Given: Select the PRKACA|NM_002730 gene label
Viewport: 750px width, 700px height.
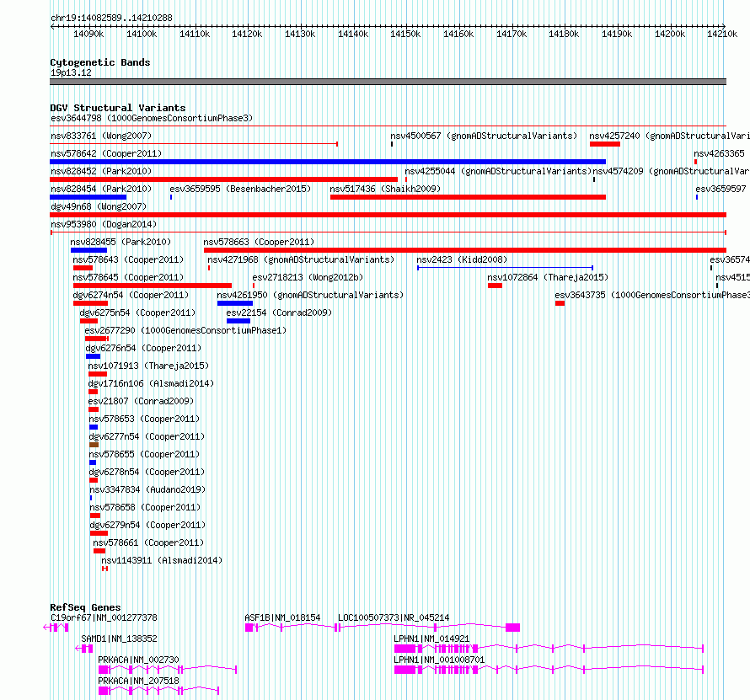Looking at the screenshot, I should click(x=138, y=660).
